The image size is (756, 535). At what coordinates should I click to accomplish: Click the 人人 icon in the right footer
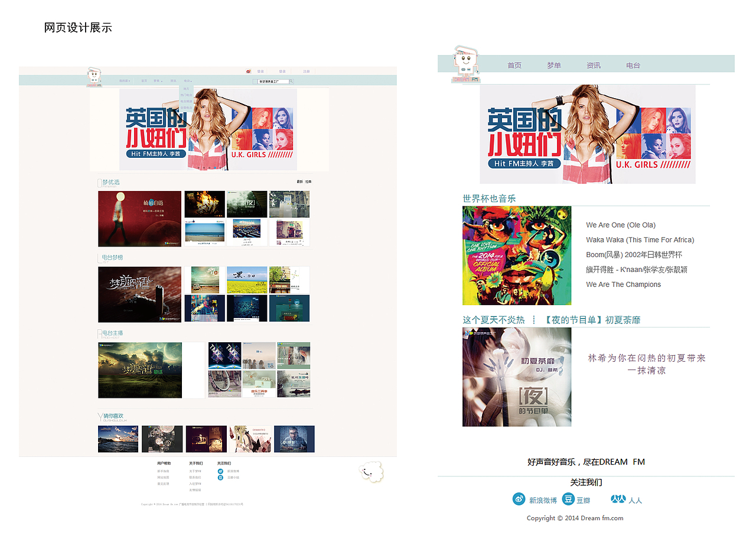pyautogui.click(x=618, y=499)
